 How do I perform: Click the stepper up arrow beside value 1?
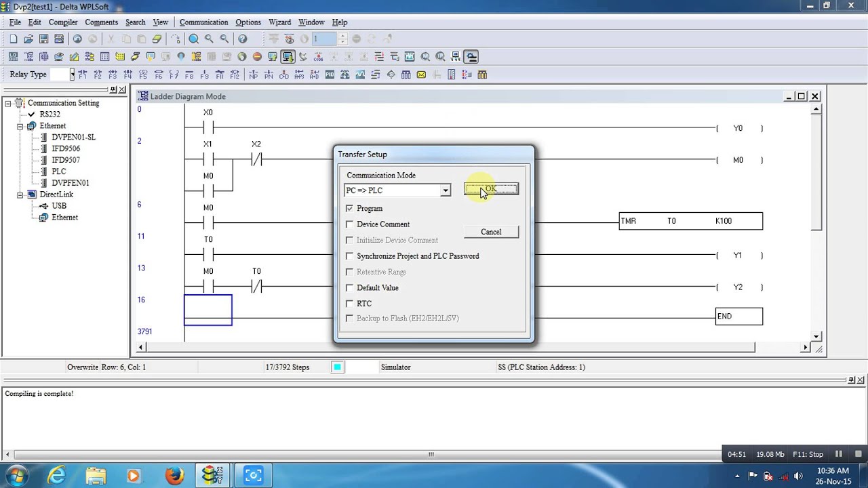(343, 37)
